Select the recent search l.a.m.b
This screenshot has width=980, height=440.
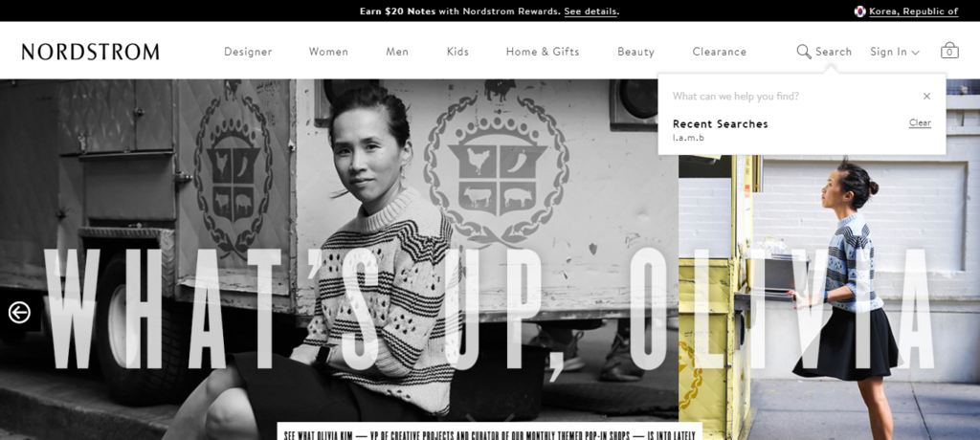[x=688, y=138]
